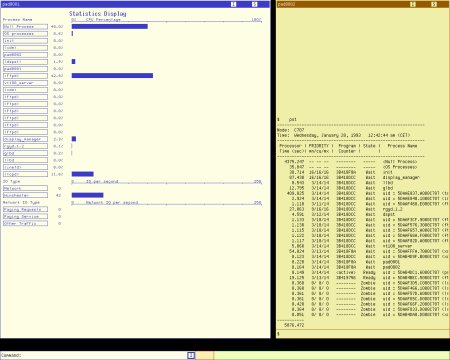Click the display_manager CPU bar
The image size is (450, 360).
pyautogui.click(x=74, y=139)
